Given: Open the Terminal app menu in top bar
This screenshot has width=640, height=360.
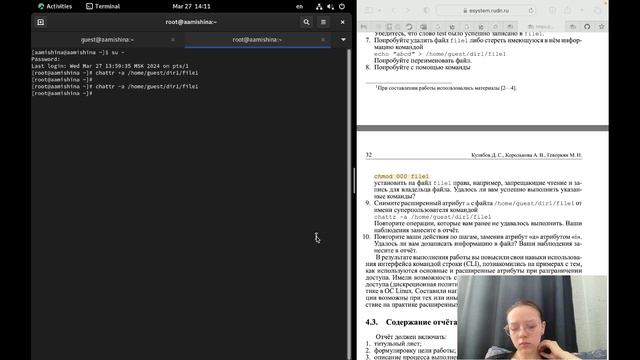Looking at the screenshot, I should (x=103, y=6).
